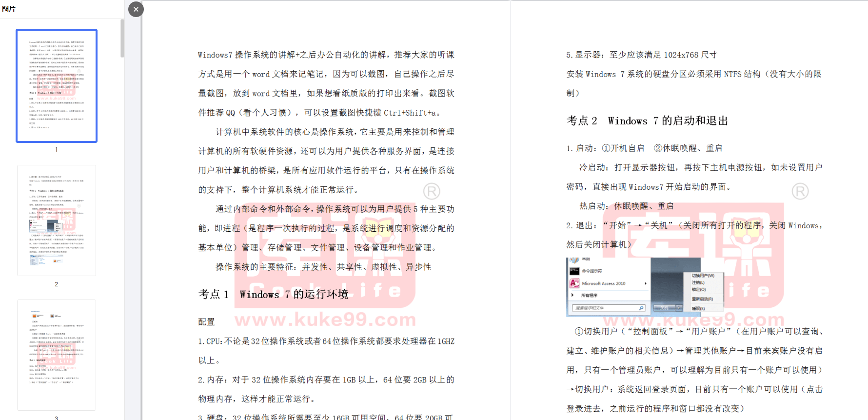Viewport: 868px width, 420px height.
Task: Click 重新启动(R) in the embedded shutdown menu
Action: [x=702, y=299]
